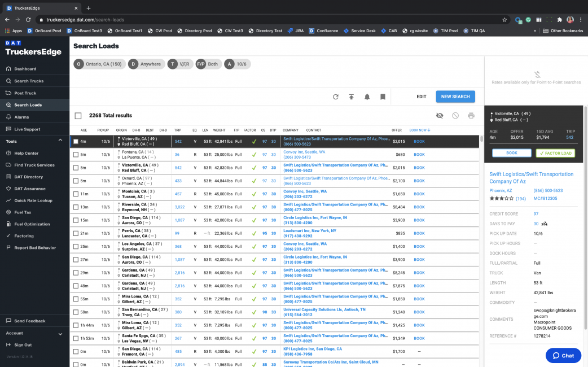Image resolution: width=588 pixels, height=367 pixels.
Task: Open a new browser tab
Action: click(x=89, y=8)
